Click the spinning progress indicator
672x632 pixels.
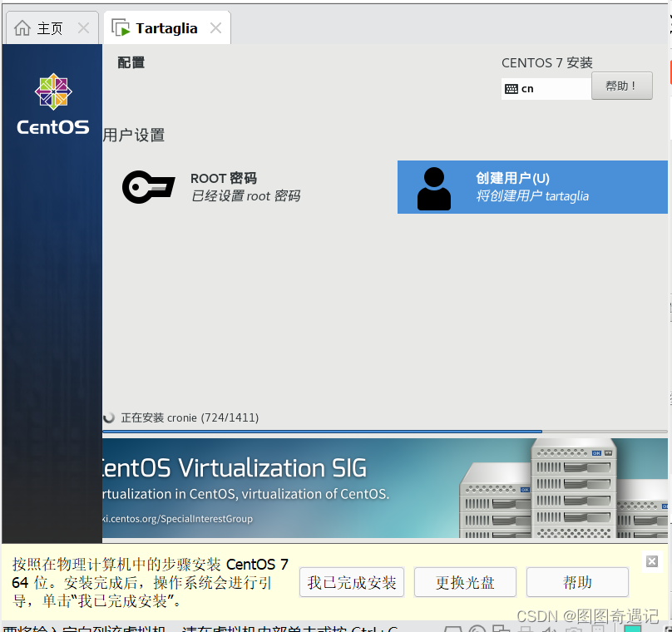[109, 417]
